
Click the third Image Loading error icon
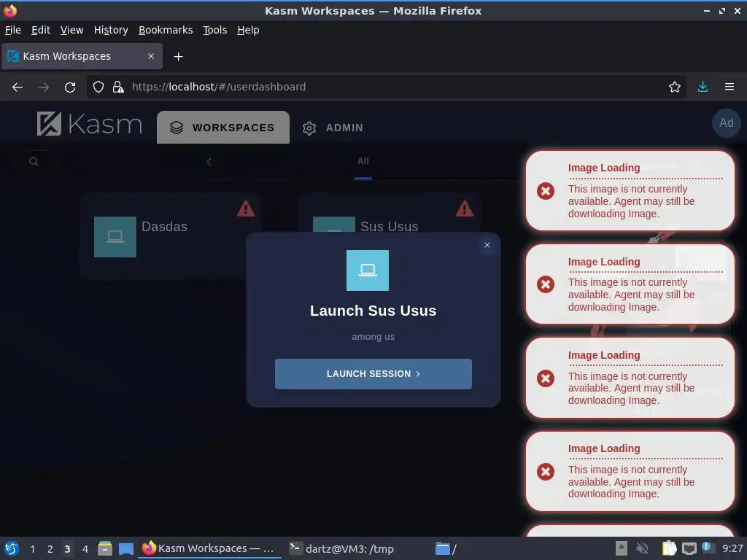(546, 378)
